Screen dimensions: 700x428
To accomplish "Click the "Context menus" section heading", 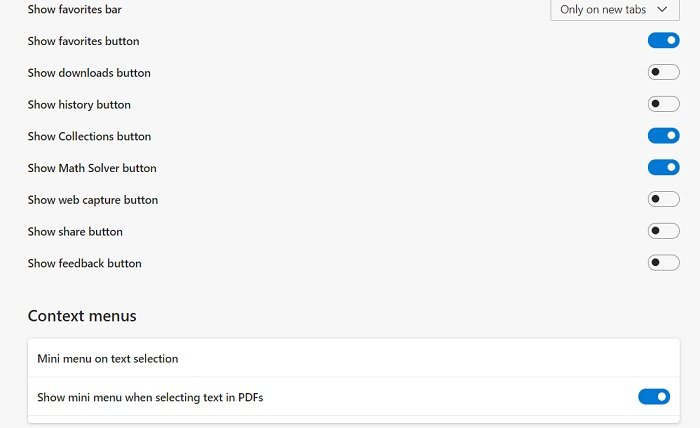I will [82, 316].
